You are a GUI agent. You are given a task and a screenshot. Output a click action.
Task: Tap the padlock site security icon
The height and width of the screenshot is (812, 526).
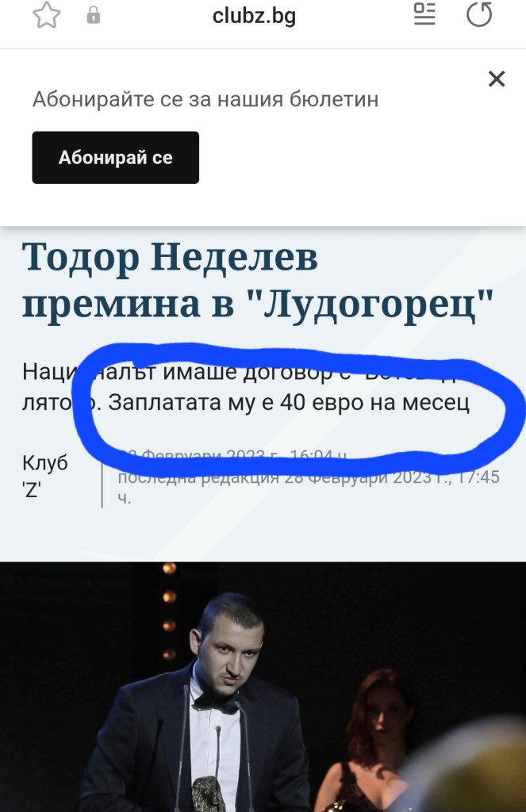94,15
